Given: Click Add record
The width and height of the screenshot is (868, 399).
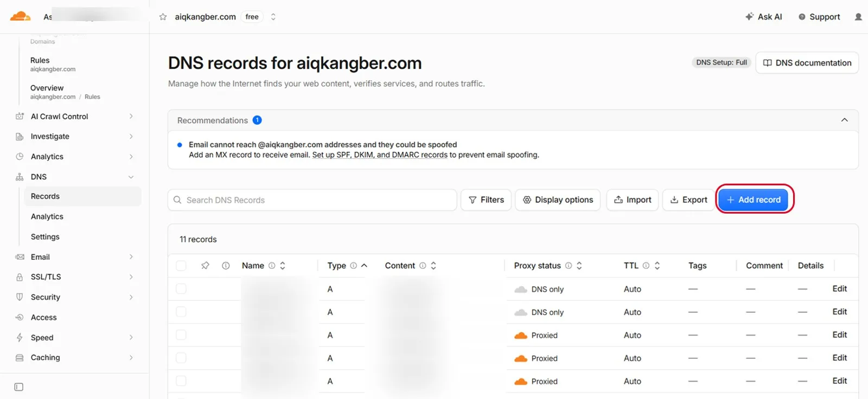Looking at the screenshot, I should 754,200.
